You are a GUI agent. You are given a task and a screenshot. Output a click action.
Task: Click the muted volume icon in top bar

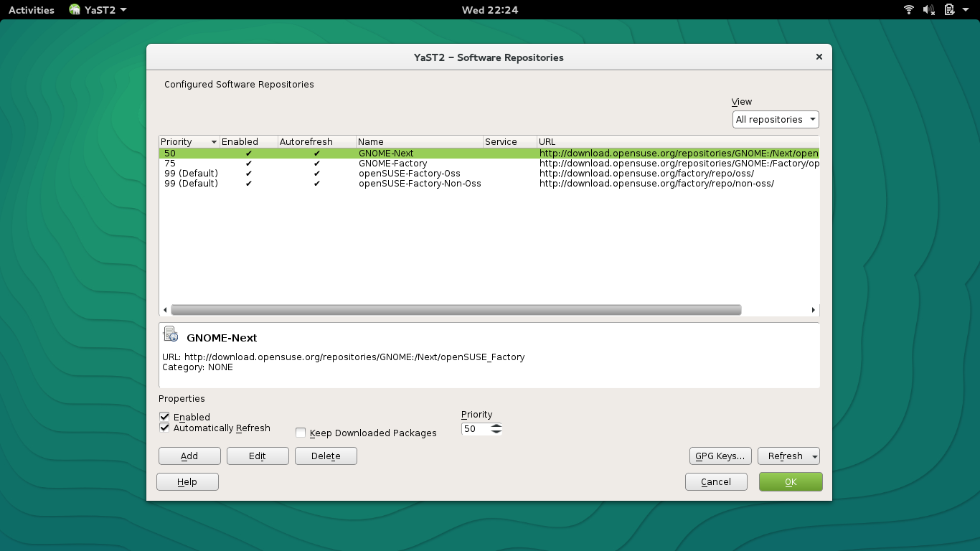click(929, 10)
